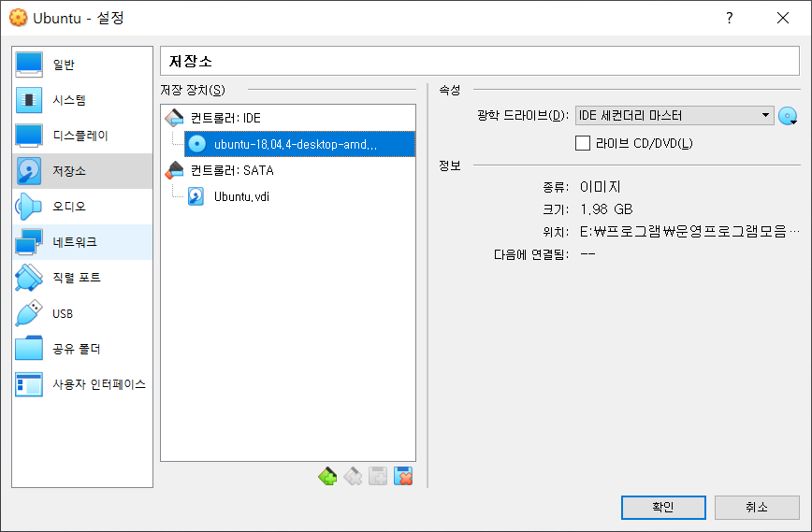Toggle the 라이브 CD/DVD checkbox

583,143
